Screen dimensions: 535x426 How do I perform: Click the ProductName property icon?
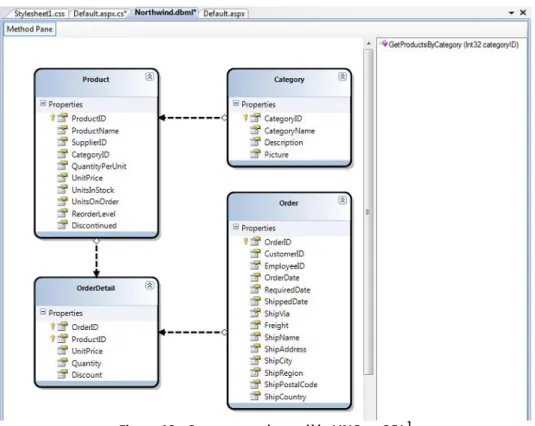(x=62, y=130)
